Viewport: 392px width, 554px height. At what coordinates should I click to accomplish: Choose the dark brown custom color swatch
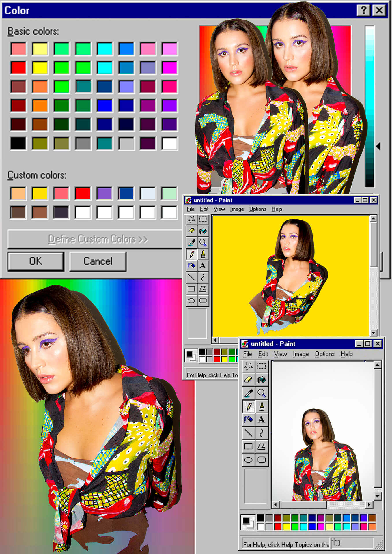pos(18,212)
